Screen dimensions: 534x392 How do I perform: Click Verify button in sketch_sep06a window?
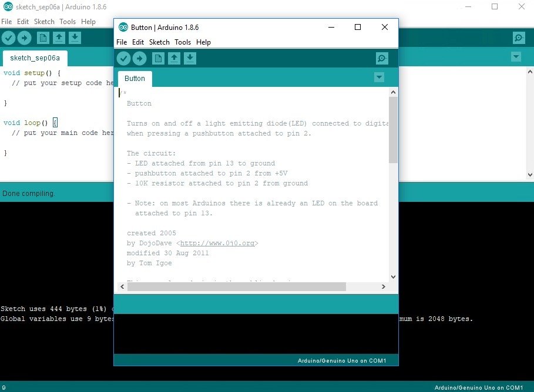[8, 38]
